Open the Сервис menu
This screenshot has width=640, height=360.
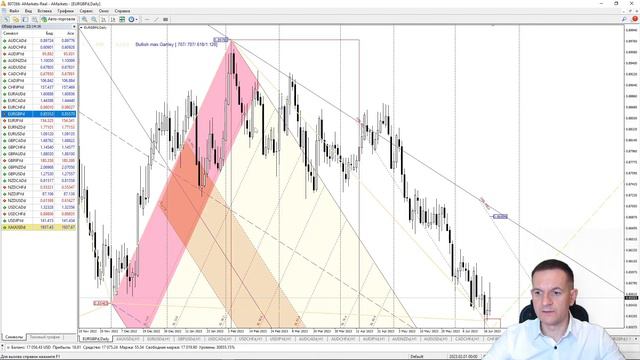[x=86, y=11]
